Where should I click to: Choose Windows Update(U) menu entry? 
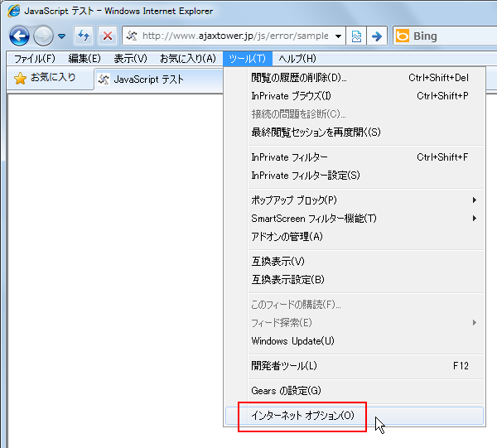[355, 341]
